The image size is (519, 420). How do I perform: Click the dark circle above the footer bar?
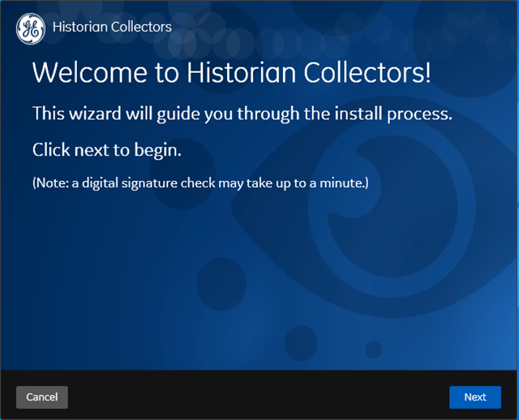coord(301,343)
